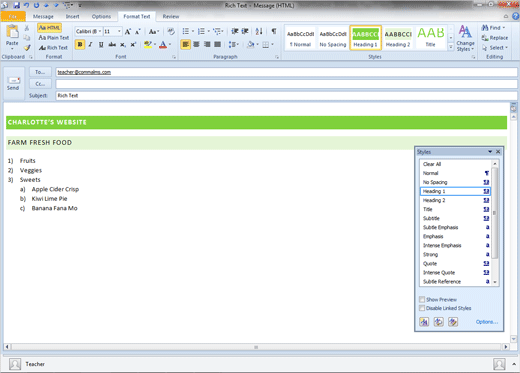
Task: Toggle Show/Hide paragraph marks
Action: 274,31
